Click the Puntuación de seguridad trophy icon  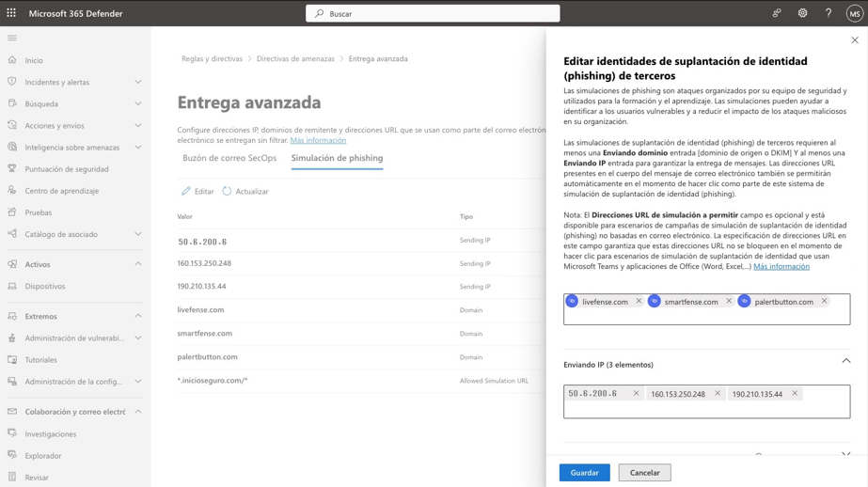(12, 169)
